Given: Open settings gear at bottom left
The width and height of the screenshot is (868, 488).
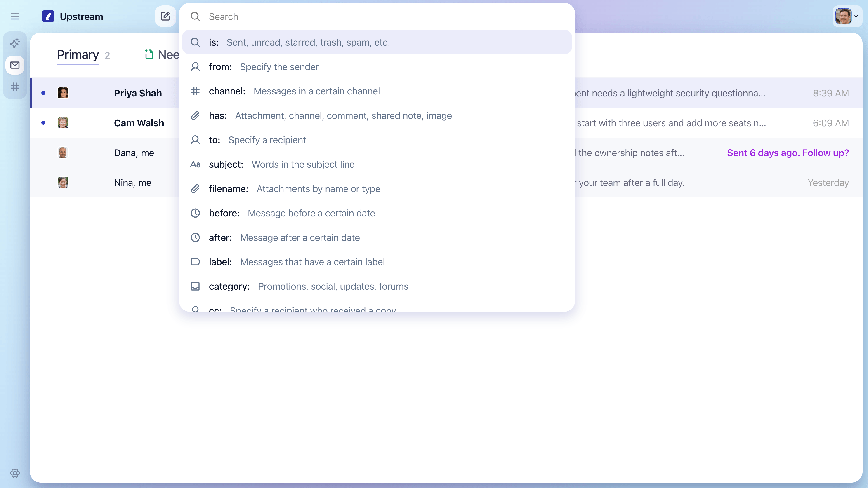Looking at the screenshot, I should (x=15, y=473).
